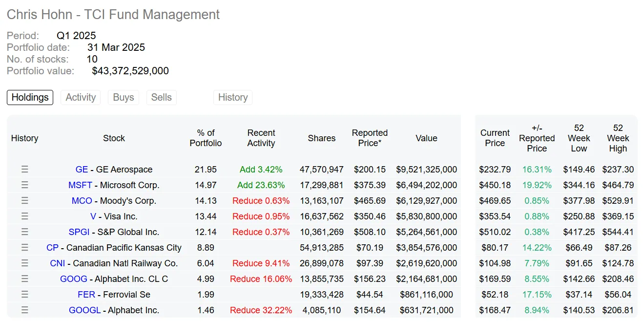The image size is (644, 322).
Task: Open the History tab
Action: pyautogui.click(x=233, y=97)
